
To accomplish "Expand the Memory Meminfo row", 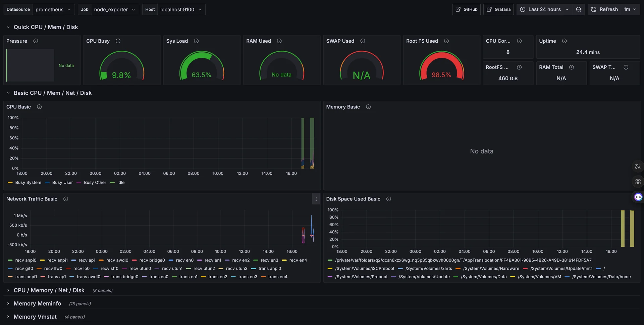I will coord(37,304).
